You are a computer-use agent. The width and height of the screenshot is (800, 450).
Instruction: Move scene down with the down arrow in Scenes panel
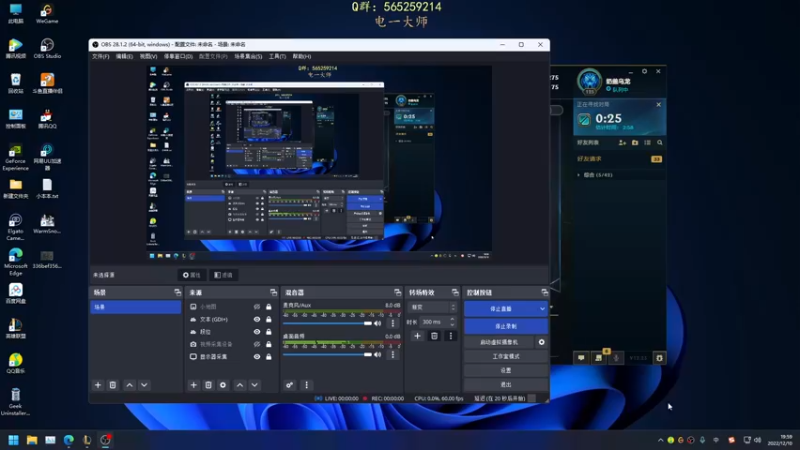pos(144,385)
